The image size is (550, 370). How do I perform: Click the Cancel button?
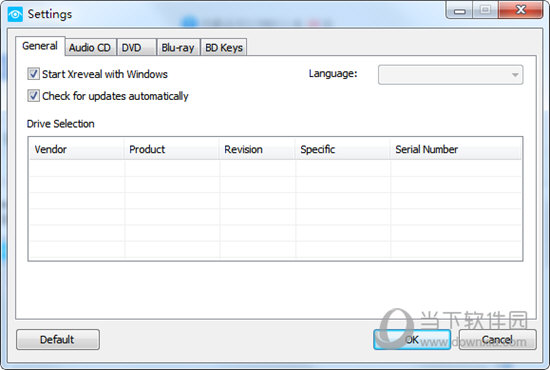click(497, 339)
